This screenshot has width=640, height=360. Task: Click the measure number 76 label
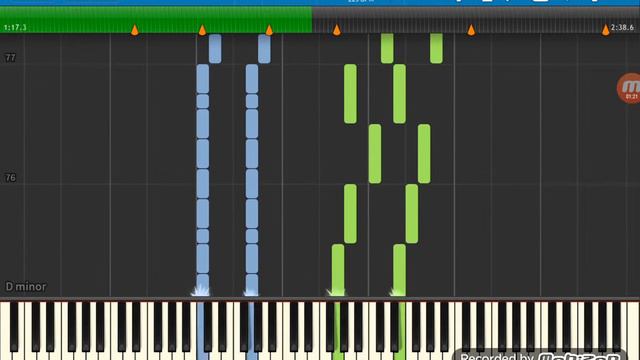10,178
